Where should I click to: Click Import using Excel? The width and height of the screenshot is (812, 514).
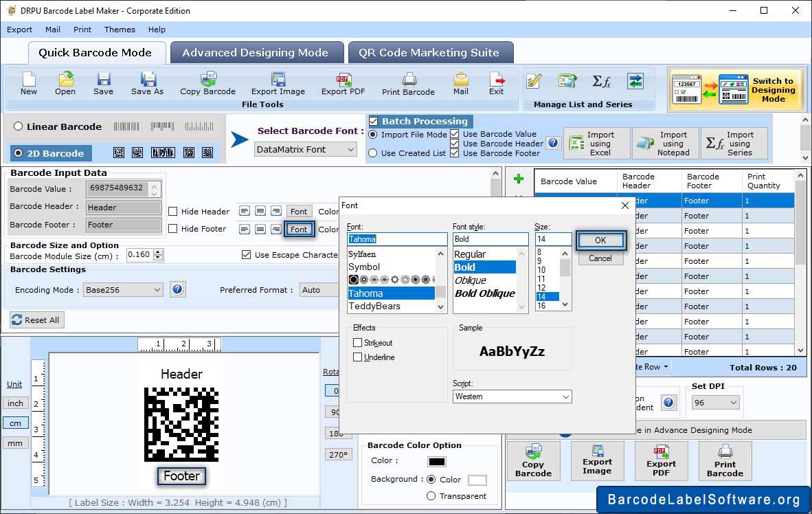point(596,143)
